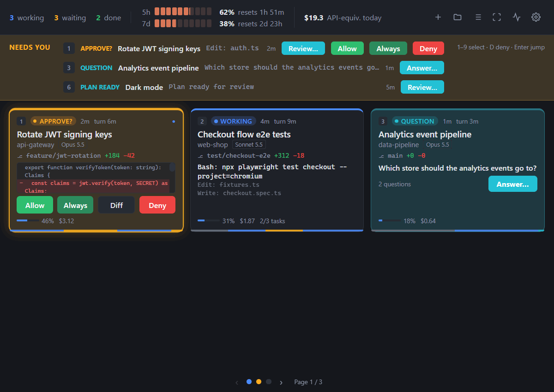Select number 6 badge in Needs You list

click(x=69, y=87)
